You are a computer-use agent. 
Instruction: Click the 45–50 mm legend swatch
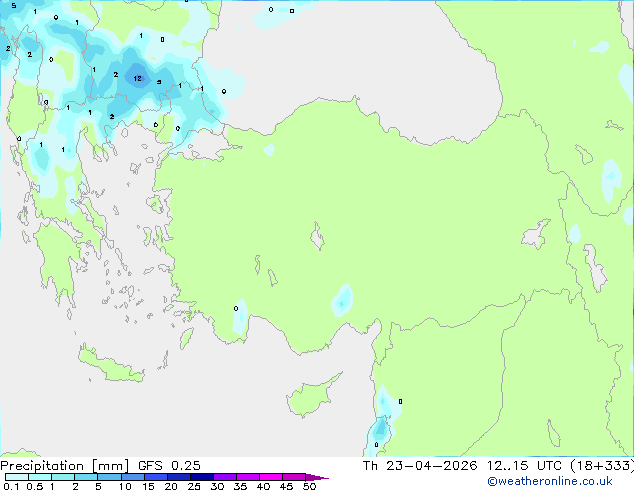(294, 477)
